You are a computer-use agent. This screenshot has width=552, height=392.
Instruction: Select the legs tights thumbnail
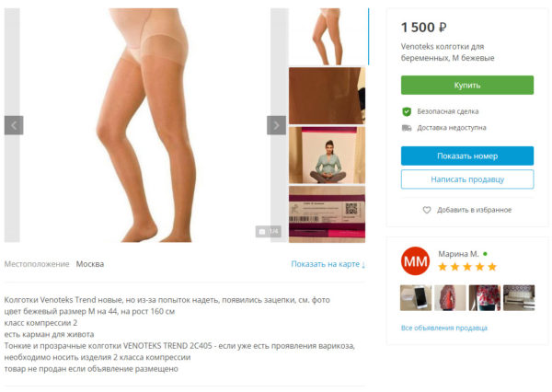click(x=327, y=36)
